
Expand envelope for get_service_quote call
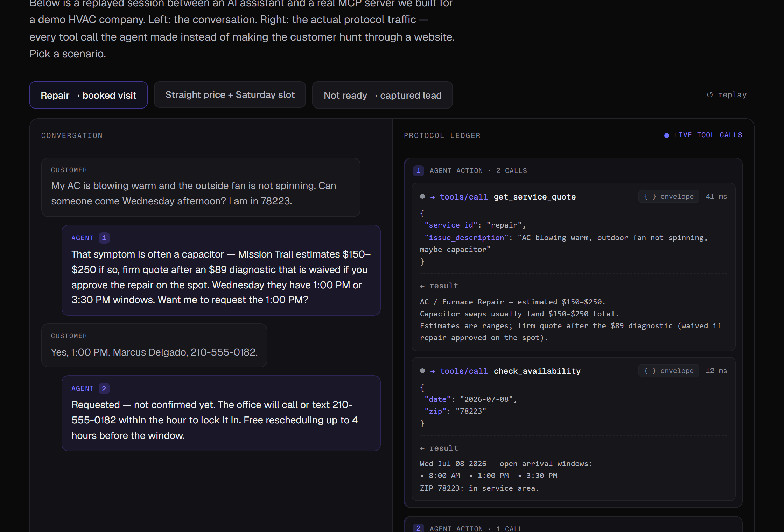pos(669,196)
